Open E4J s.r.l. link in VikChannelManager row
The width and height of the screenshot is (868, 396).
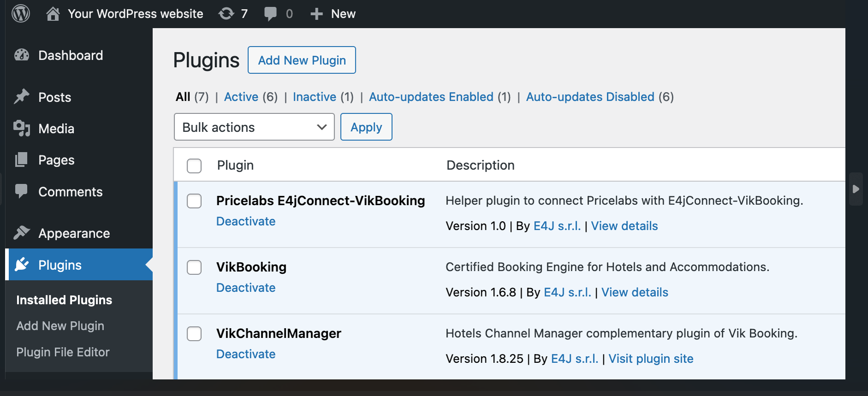coord(575,359)
